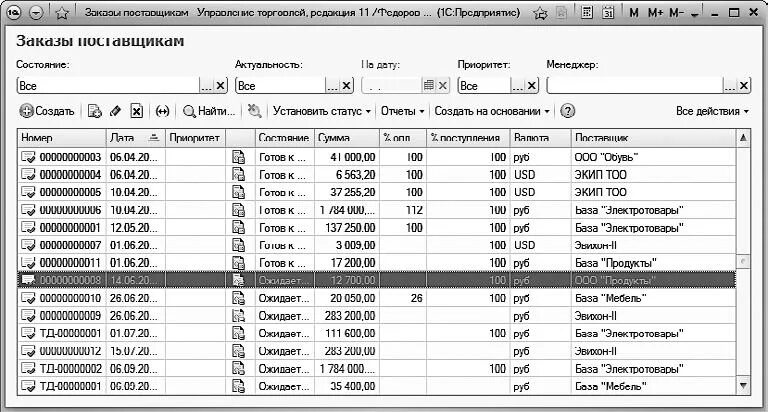This screenshot has width=768, height=412.
Task: Open selection for Актуальность field with ellipsis
Action: 333,86
